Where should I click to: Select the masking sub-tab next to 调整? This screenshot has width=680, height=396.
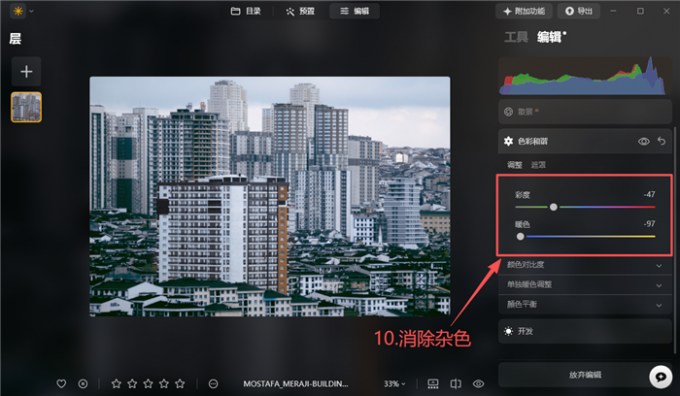coord(538,165)
